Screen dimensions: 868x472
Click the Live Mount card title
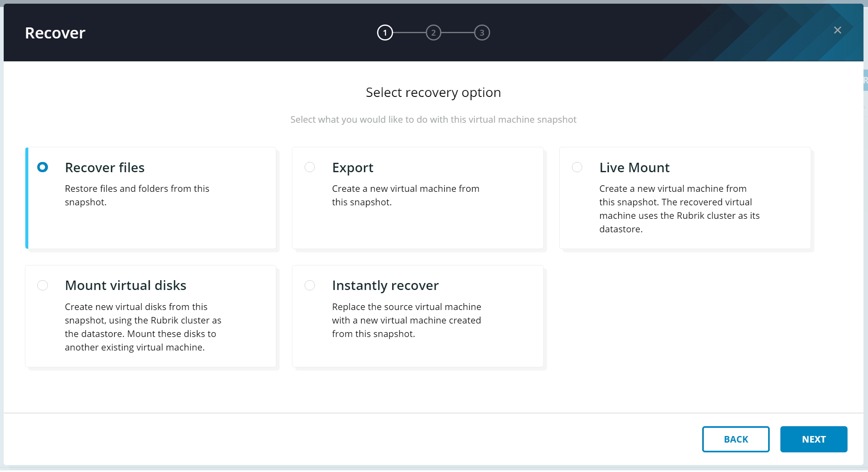[x=634, y=168]
